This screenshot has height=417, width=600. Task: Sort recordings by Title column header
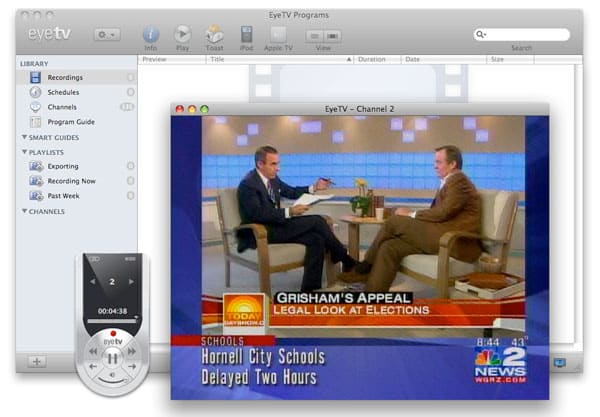[280, 59]
